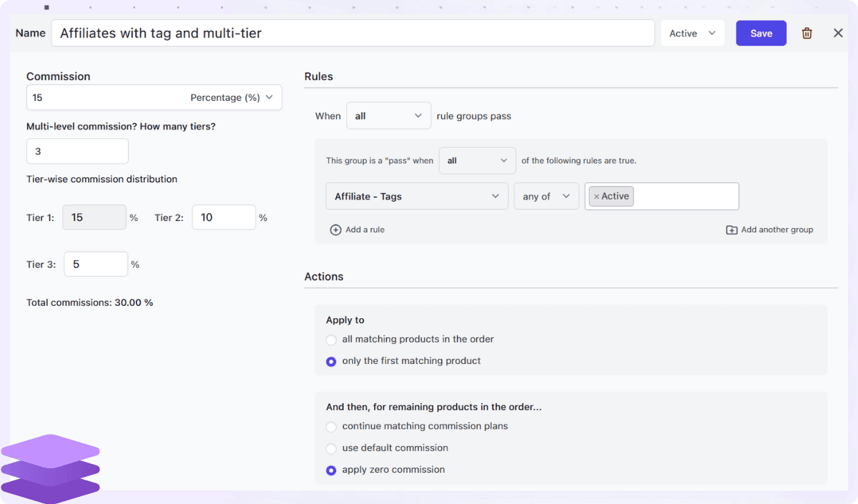Select apply zero commission option
The width and height of the screenshot is (858, 504).
pyautogui.click(x=331, y=470)
